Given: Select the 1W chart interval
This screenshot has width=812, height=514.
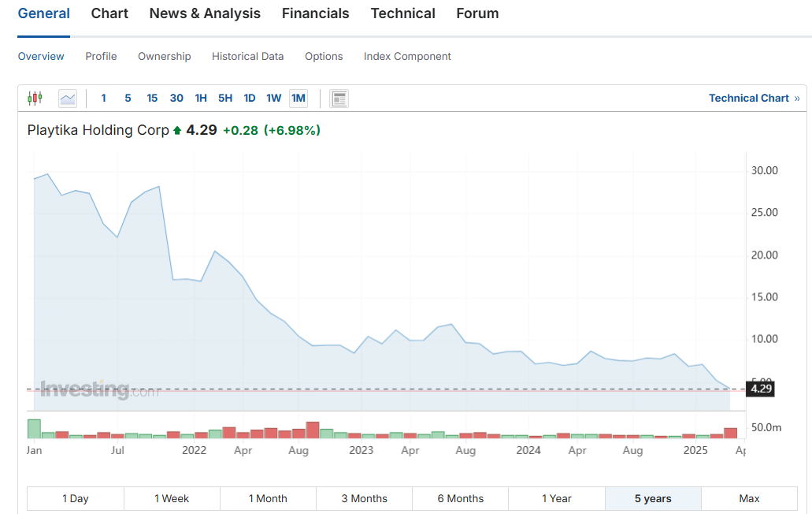Looking at the screenshot, I should tap(274, 99).
